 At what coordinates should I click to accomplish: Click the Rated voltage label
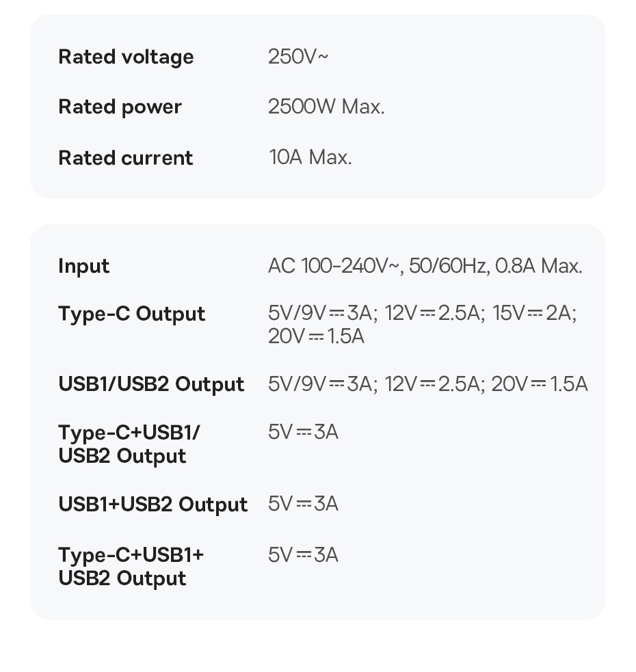[x=126, y=57]
